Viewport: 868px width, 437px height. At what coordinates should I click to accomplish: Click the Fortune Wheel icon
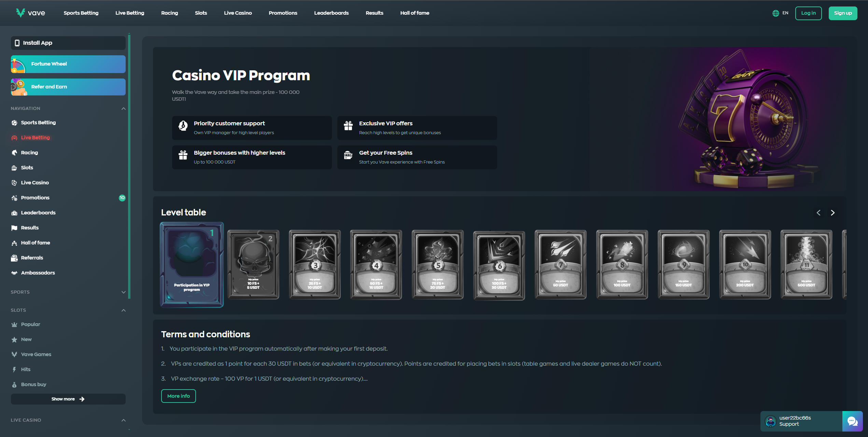tap(18, 66)
